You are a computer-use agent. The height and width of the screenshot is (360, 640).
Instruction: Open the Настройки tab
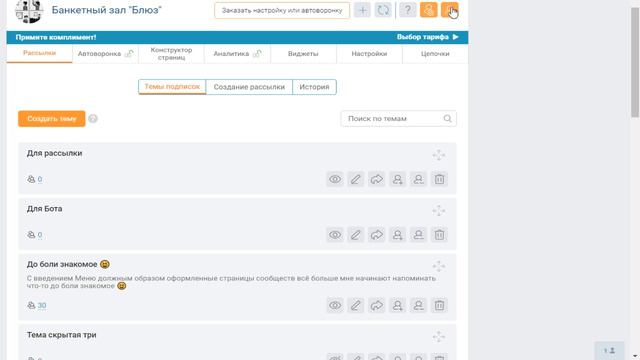(x=369, y=53)
